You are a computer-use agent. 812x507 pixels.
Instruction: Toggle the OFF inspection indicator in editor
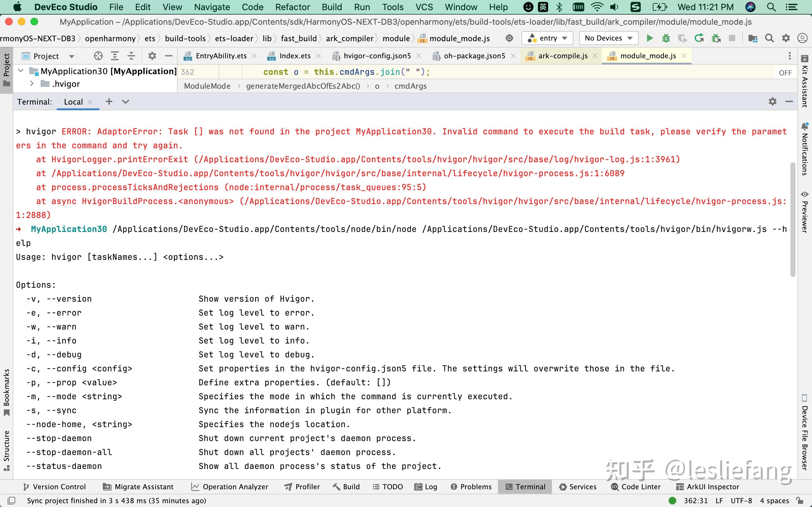point(785,73)
